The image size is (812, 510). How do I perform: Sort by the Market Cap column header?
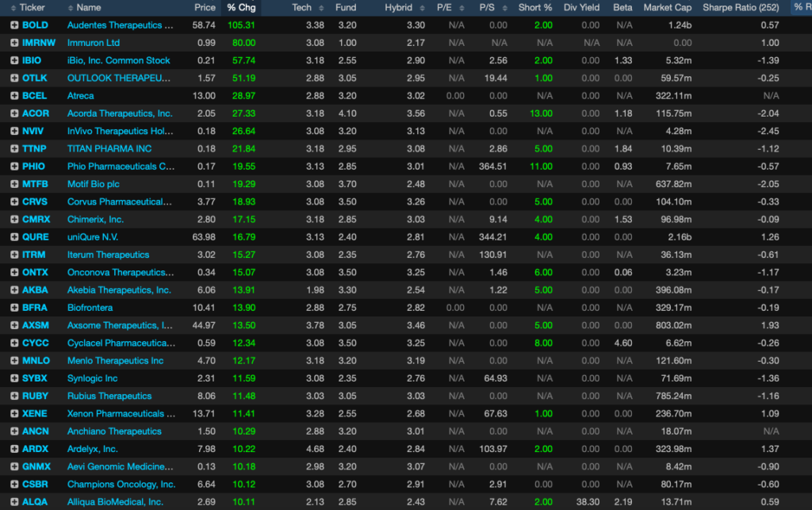click(x=668, y=8)
